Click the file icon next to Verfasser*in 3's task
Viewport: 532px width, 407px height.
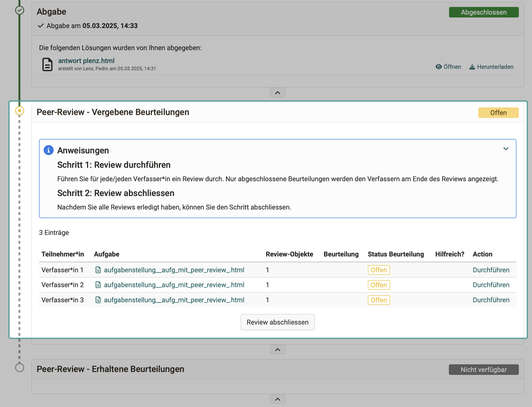pyautogui.click(x=98, y=300)
